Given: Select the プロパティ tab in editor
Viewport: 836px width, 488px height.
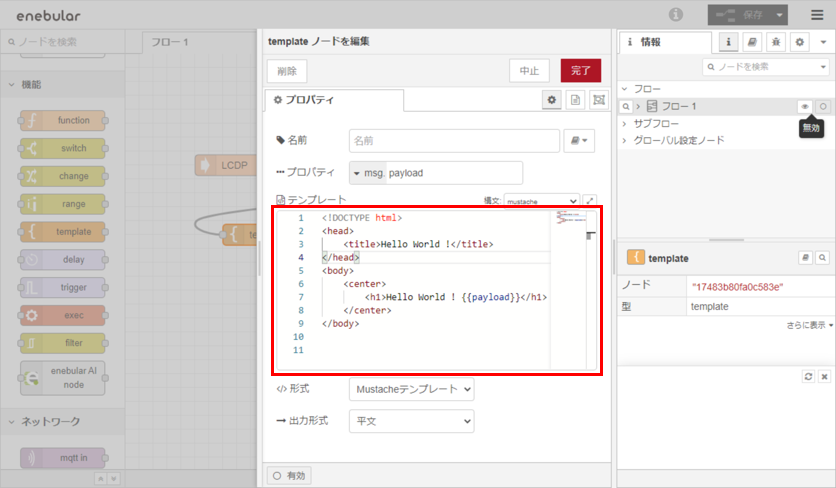Looking at the screenshot, I should tap(334, 100).
